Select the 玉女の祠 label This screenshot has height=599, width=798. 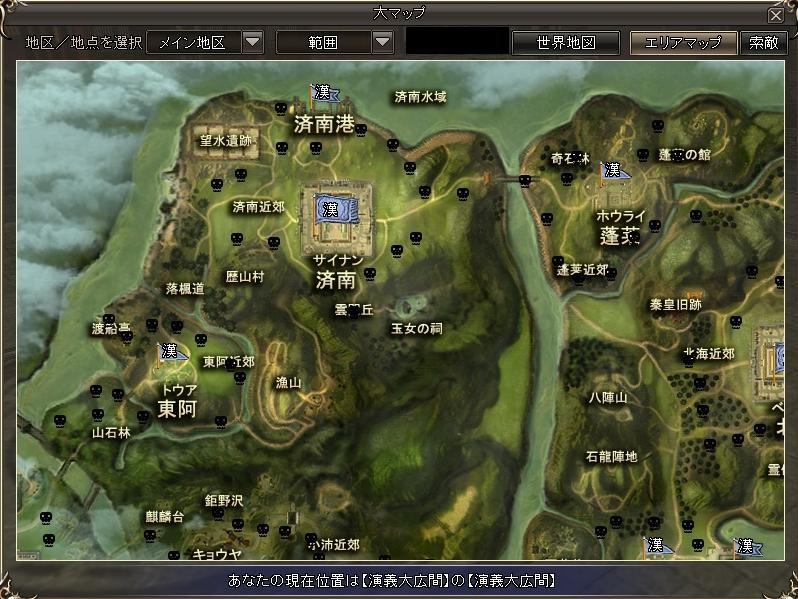pos(416,329)
